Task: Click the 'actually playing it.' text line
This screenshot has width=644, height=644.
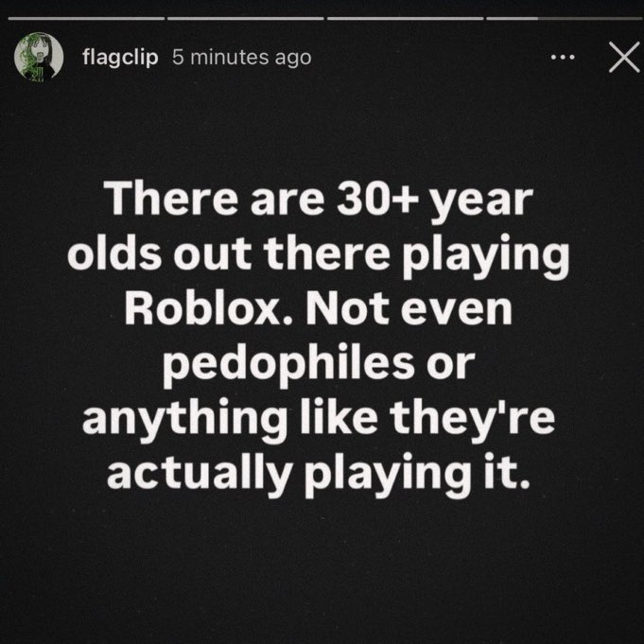Action: pyautogui.click(x=319, y=474)
